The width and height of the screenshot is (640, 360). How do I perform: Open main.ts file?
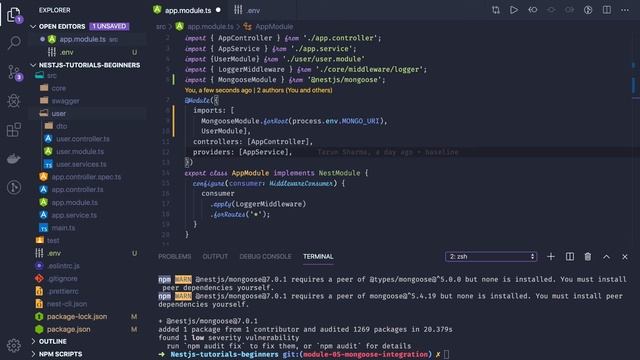[x=63, y=228]
